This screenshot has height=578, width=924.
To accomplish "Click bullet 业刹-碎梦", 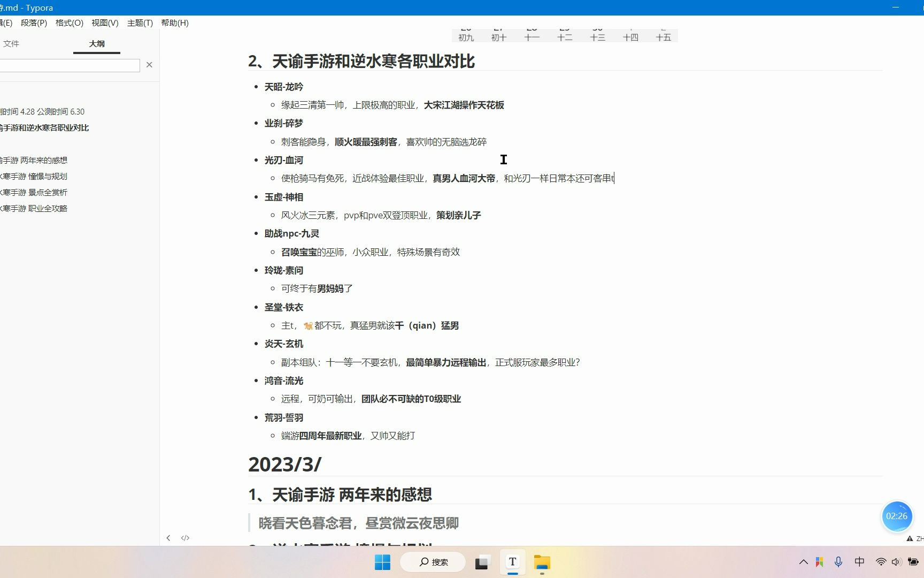I will tap(283, 124).
